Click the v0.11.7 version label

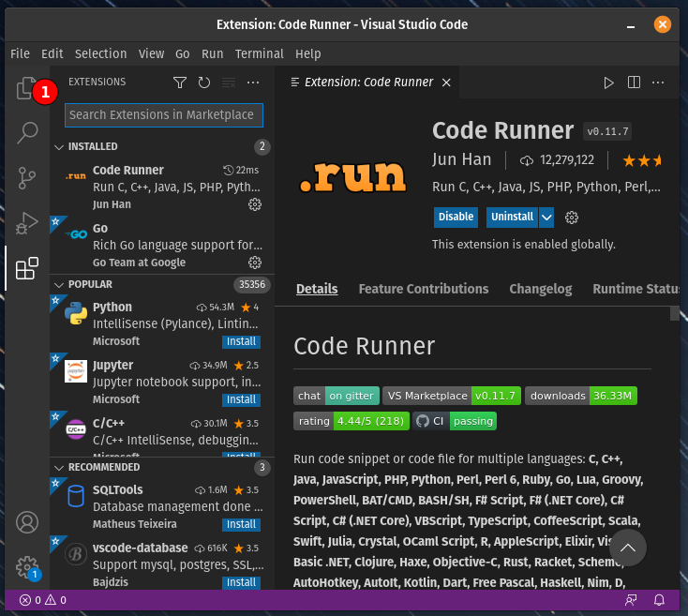point(607,131)
